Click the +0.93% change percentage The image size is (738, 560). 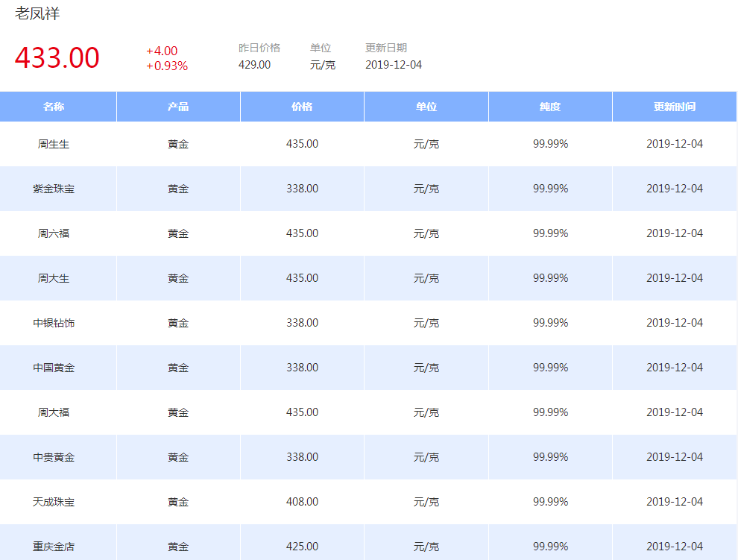coord(167,66)
